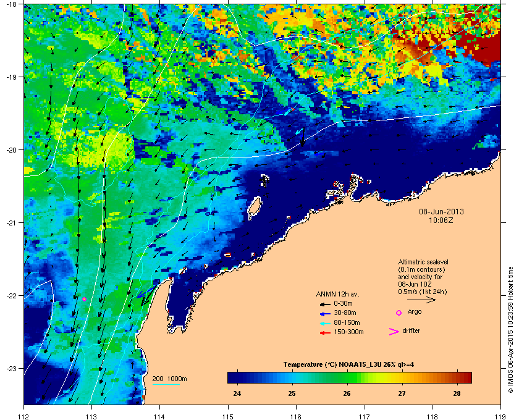The height and width of the screenshot is (420, 519).
Task: Click the longitude axis label 112
Action: point(24,416)
